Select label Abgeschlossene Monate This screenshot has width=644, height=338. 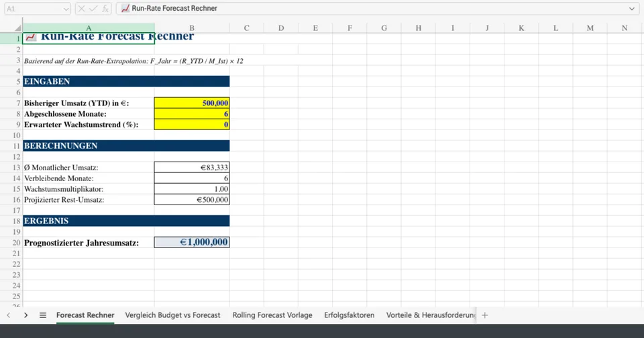point(65,114)
